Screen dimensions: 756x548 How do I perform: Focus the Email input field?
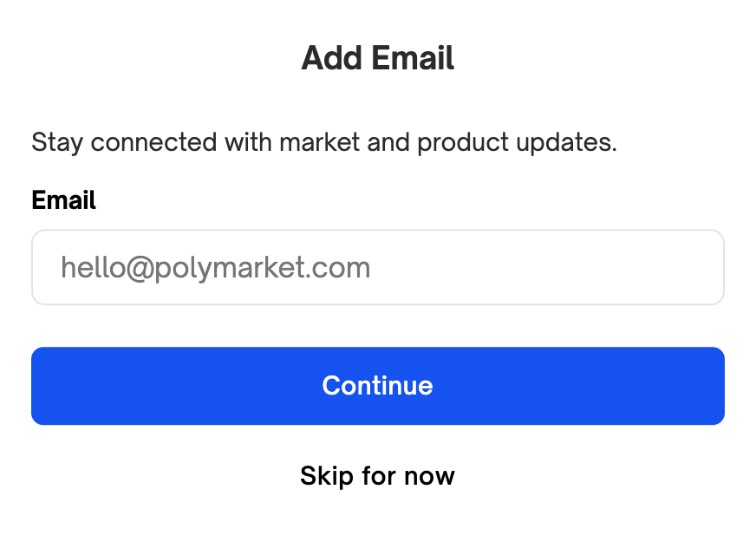click(x=377, y=267)
